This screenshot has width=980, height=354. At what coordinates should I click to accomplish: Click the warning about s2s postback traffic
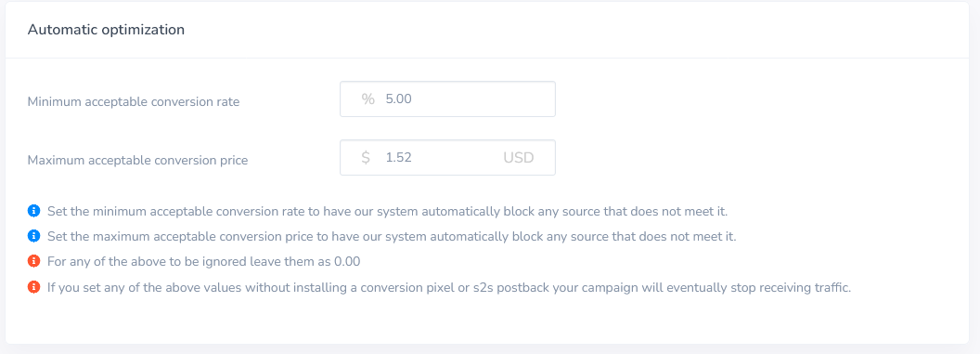449,288
